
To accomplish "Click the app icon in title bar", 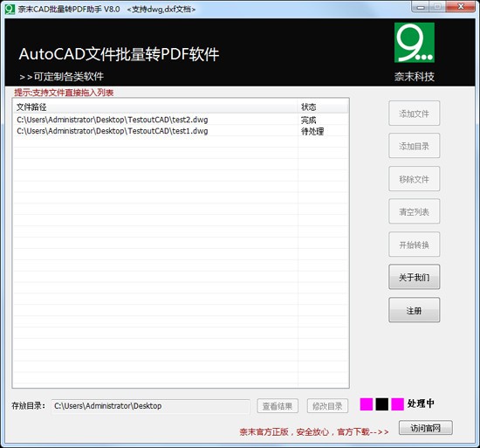I will click(10, 10).
